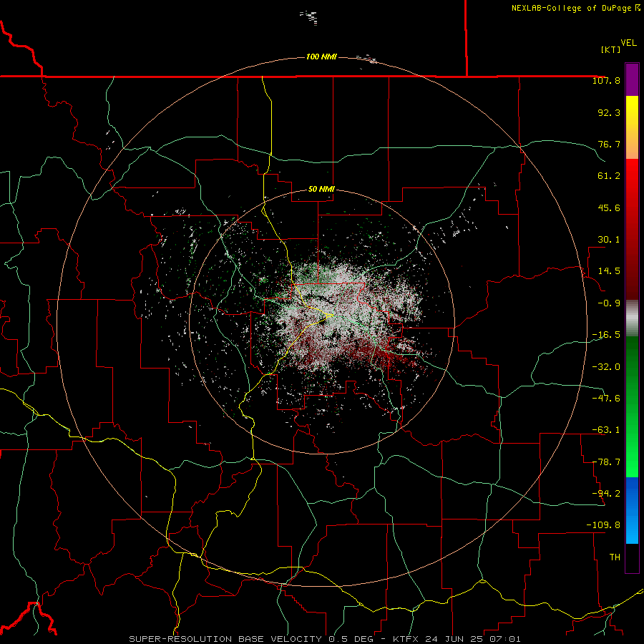The width and height of the screenshot is (644, 644).
Task: Click the [KT] units label
Action: click(611, 49)
